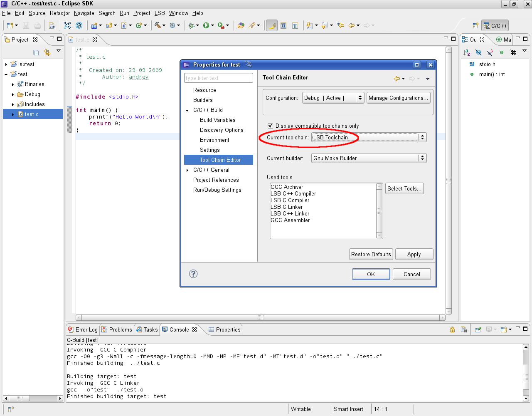The image size is (532, 416).
Task: Open the File menu
Action: pos(6,13)
